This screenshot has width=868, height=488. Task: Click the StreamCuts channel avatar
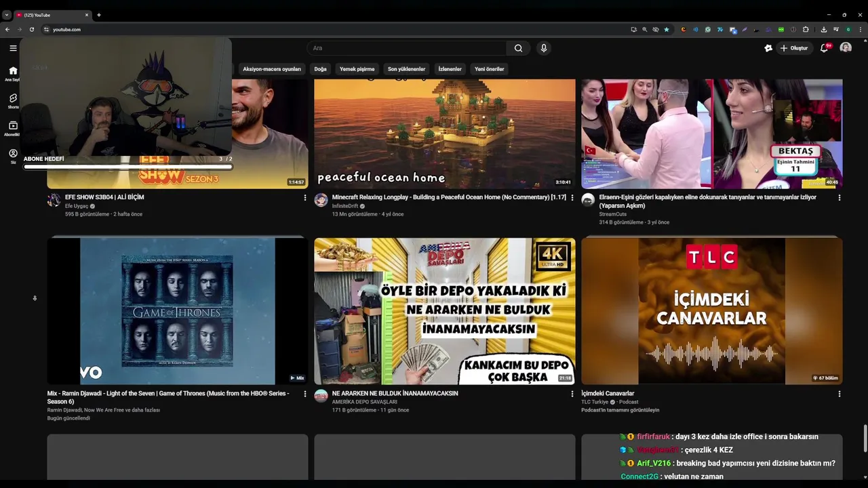[588, 200]
